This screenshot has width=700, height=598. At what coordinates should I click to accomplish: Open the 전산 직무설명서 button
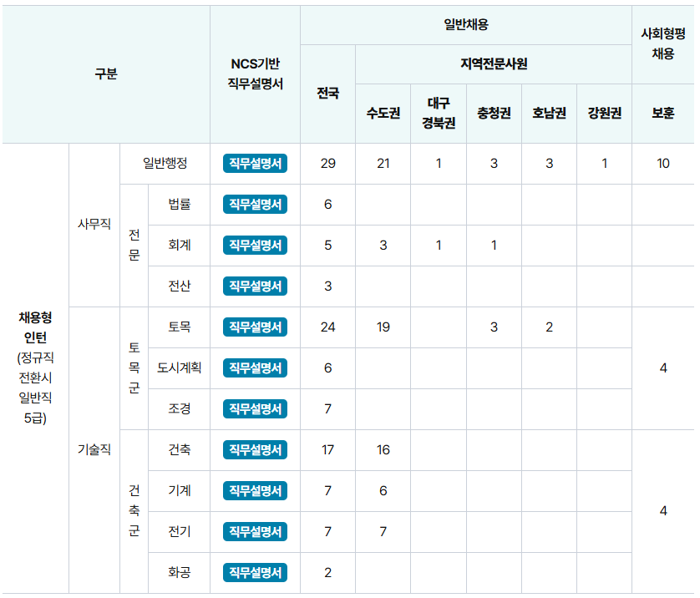point(255,286)
